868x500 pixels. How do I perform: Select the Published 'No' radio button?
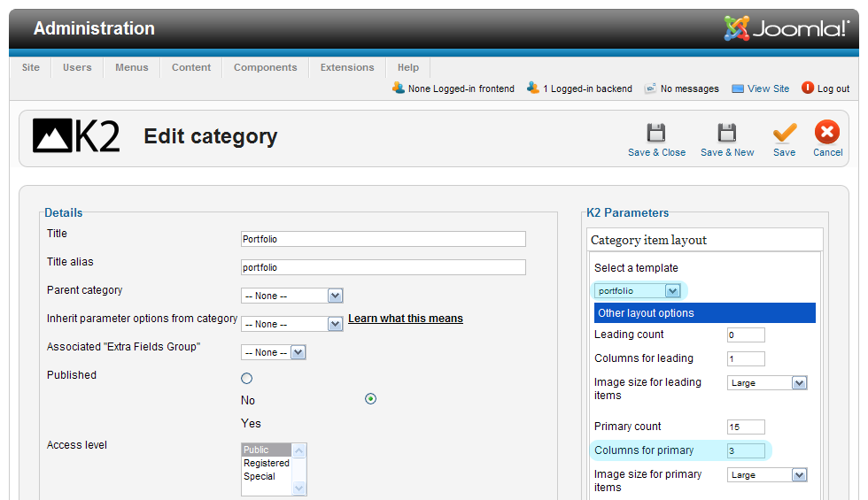point(246,379)
